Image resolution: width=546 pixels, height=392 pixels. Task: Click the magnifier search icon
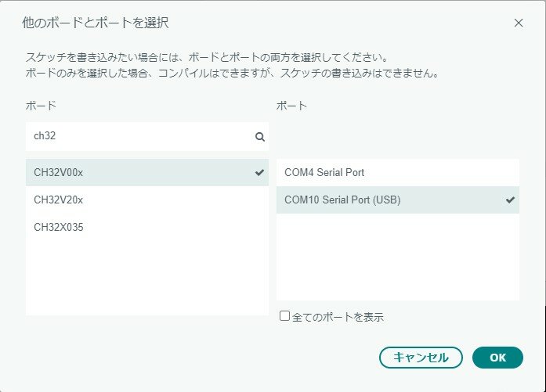[x=260, y=136]
